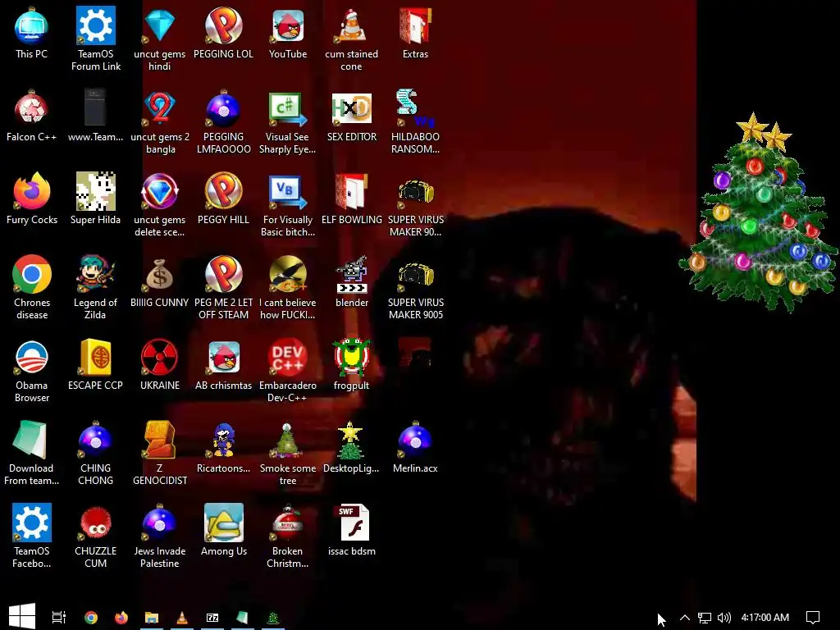The width and height of the screenshot is (840, 630).
Task: Launch ELF BOWLING from desktop
Action: [351, 199]
